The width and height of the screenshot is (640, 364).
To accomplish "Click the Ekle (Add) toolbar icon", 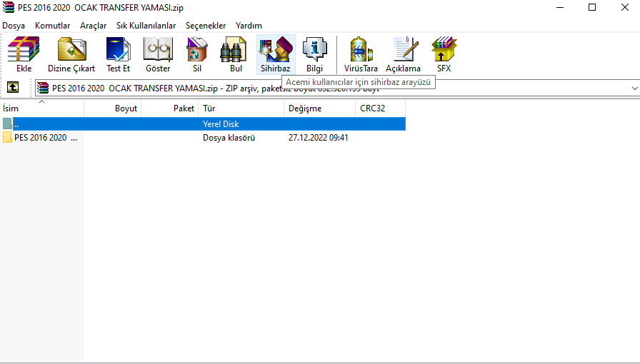I will coord(24,49).
